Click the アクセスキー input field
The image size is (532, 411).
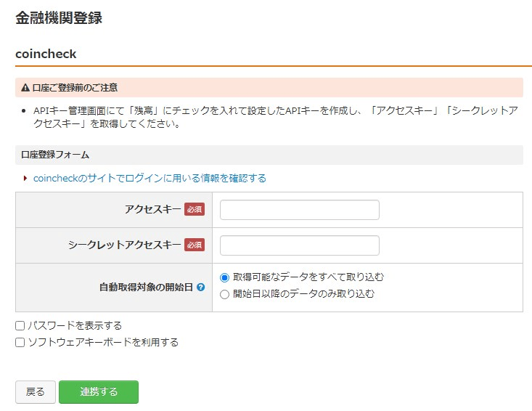pos(300,210)
